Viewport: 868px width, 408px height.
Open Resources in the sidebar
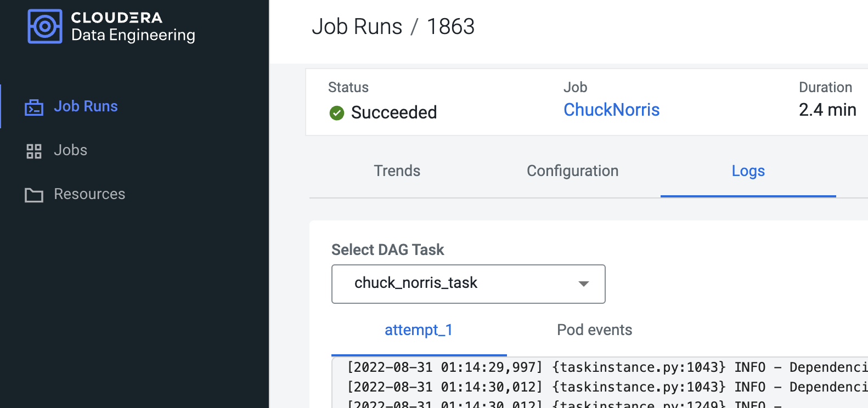pyautogui.click(x=89, y=194)
